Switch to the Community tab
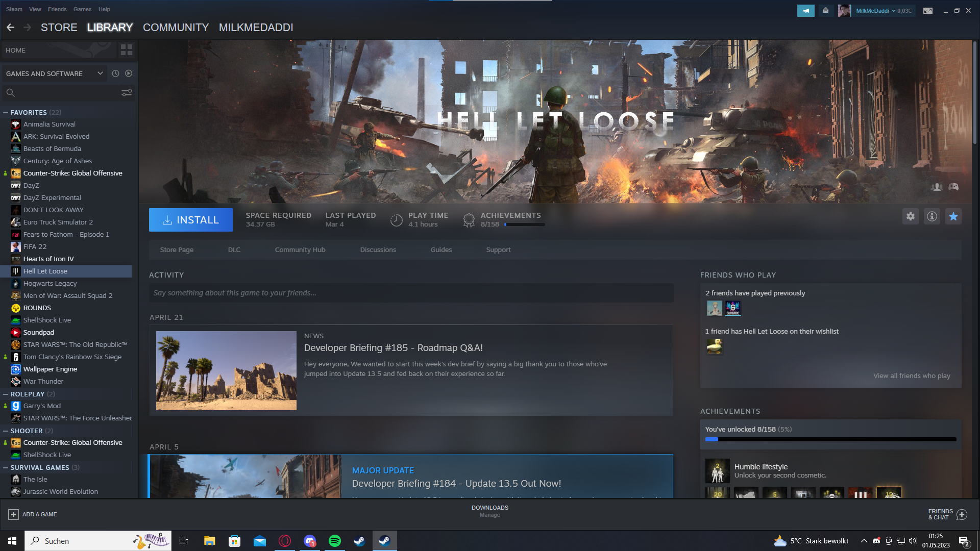980x551 pixels. tap(176, 28)
